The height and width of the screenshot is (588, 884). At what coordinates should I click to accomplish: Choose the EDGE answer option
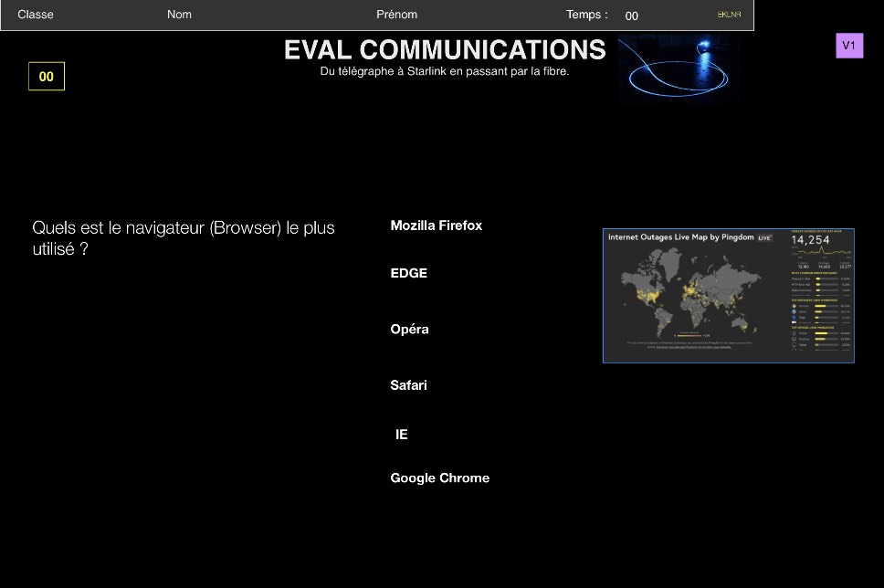point(409,273)
